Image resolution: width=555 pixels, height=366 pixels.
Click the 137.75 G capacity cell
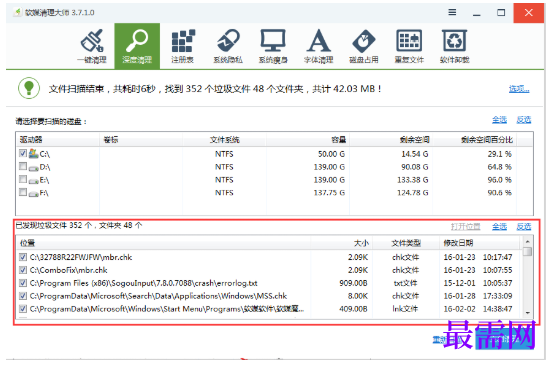click(x=329, y=193)
